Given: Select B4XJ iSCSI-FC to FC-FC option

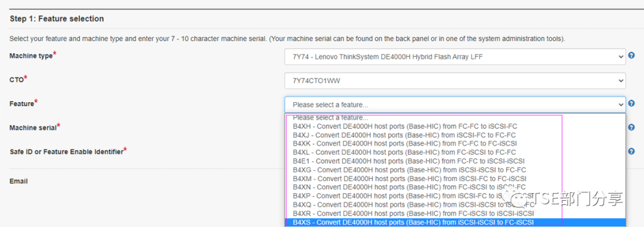Looking at the screenshot, I should click(455, 134).
